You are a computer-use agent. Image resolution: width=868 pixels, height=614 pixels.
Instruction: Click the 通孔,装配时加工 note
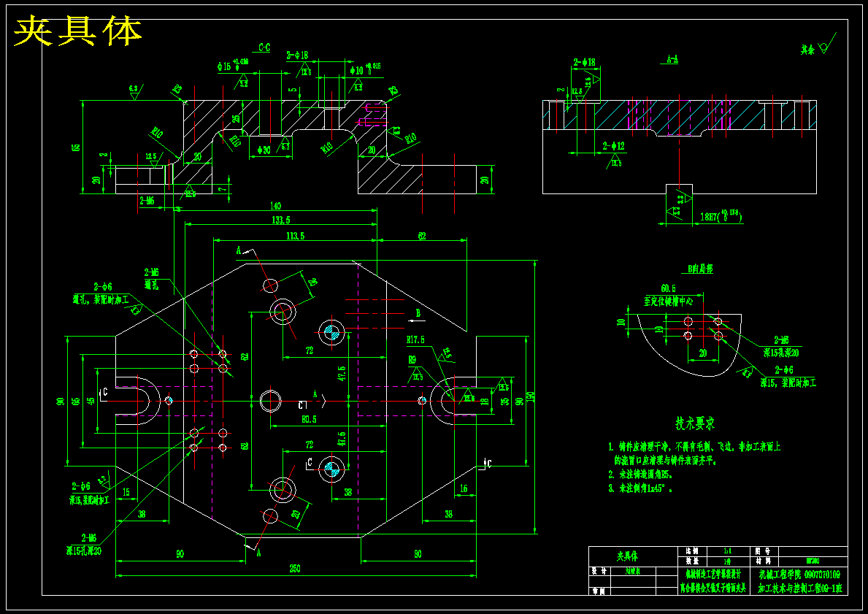coord(100,299)
